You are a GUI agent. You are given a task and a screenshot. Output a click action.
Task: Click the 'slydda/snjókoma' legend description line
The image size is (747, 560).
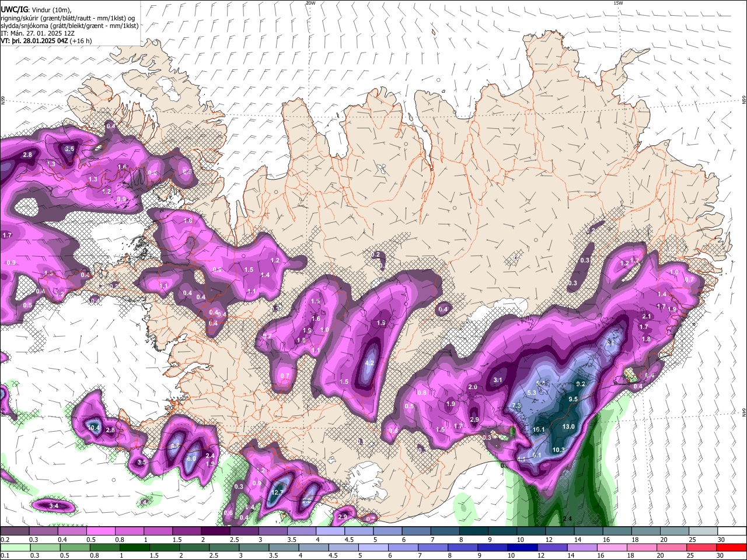(69, 26)
